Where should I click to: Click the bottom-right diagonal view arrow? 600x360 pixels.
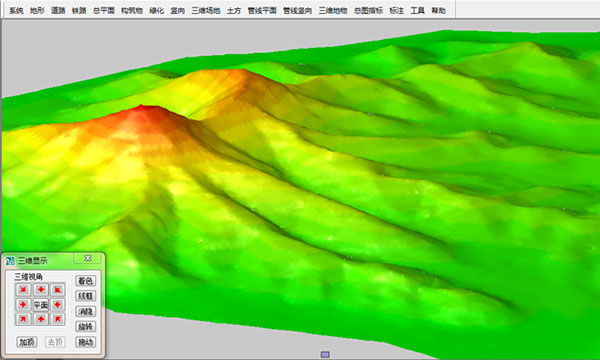click(x=58, y=319)
